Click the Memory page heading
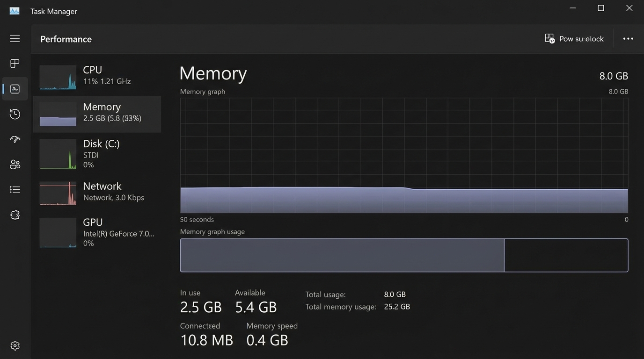This screenshot has height=359, width=644. click(213, 73)
